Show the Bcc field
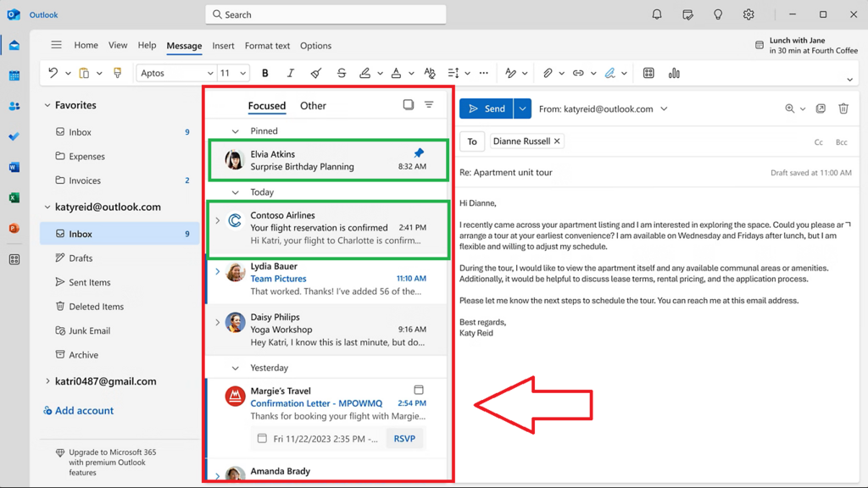This screenshot has height=488, width=868. click(842, 142)
